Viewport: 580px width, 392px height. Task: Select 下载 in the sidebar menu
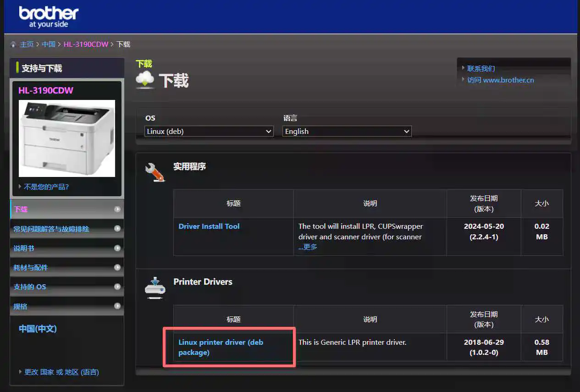coord(67,209)
